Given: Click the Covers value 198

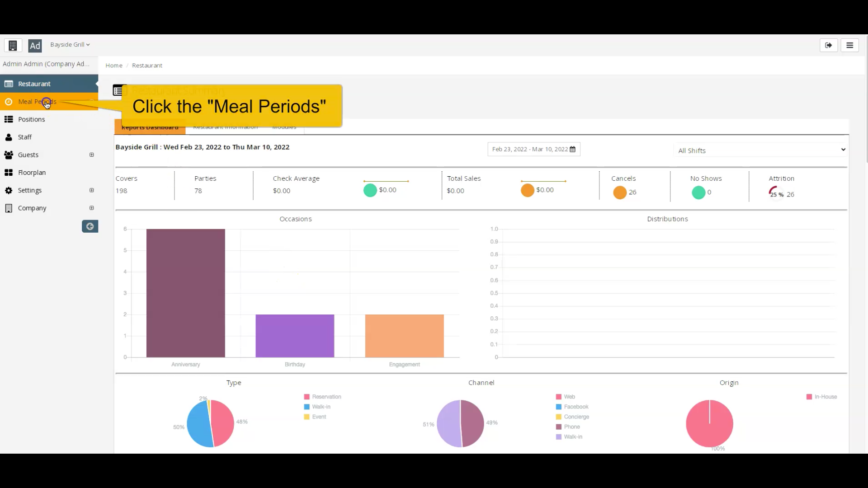Looking at the screenshot, I should coord(121,191).
